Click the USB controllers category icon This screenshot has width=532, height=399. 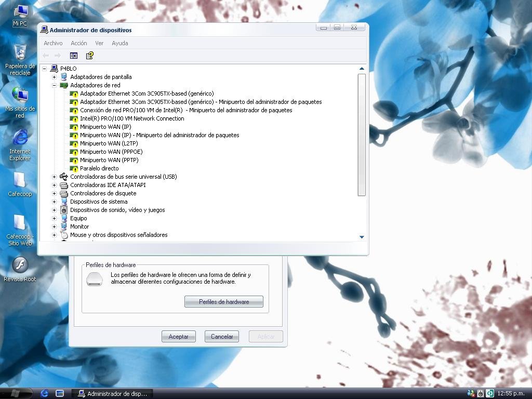64,177
